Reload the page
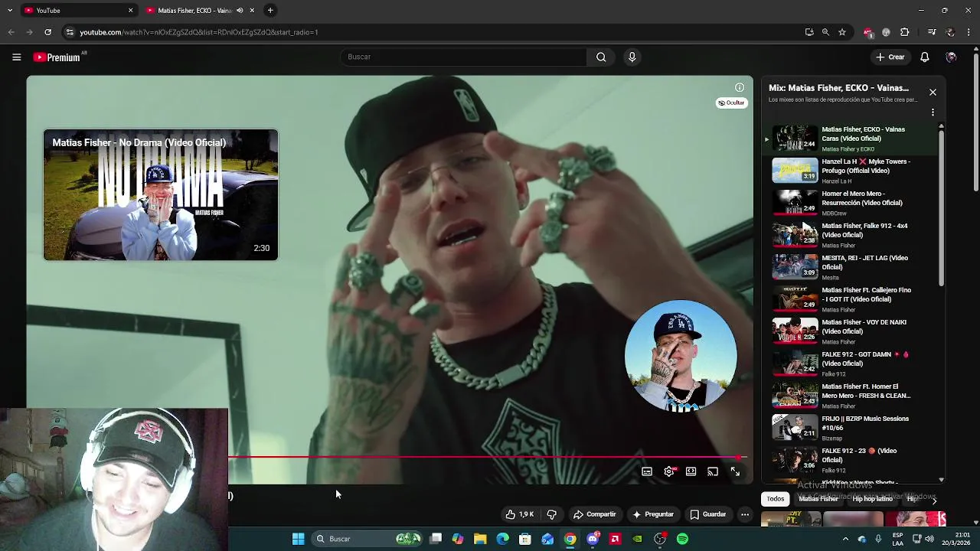The width and height of the screenshot is (980, 551). click(x=47, y=32)
